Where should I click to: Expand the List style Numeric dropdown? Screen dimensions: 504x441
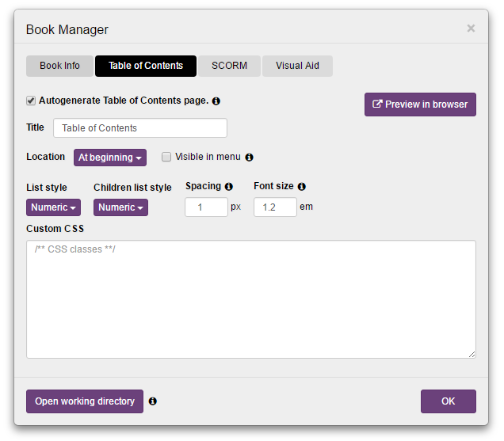pos(53,207)
